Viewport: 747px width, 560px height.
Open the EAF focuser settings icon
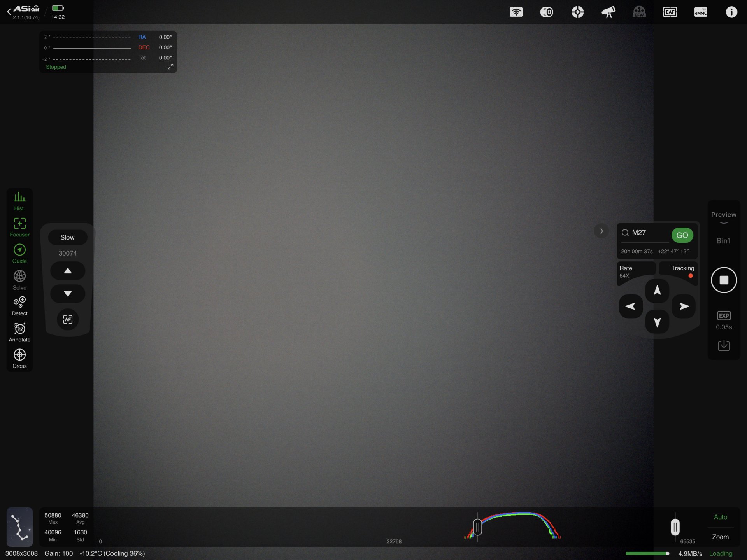point(670,12)
